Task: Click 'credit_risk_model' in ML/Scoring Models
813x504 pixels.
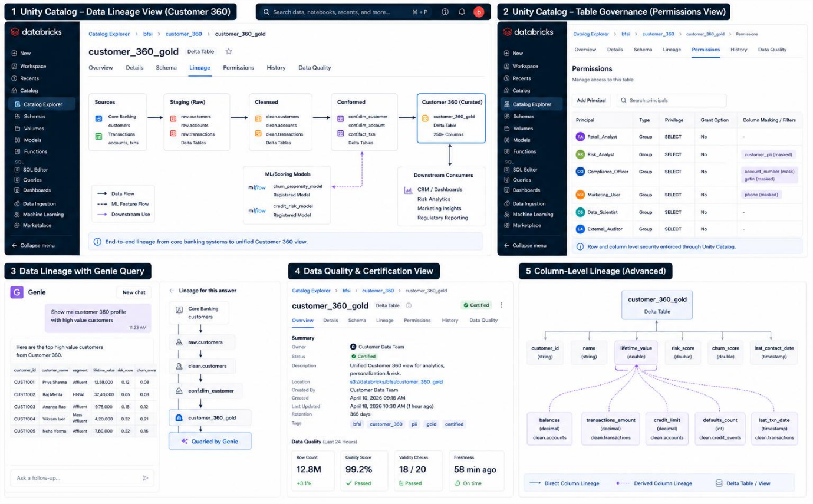Action: tap(294, 206)
